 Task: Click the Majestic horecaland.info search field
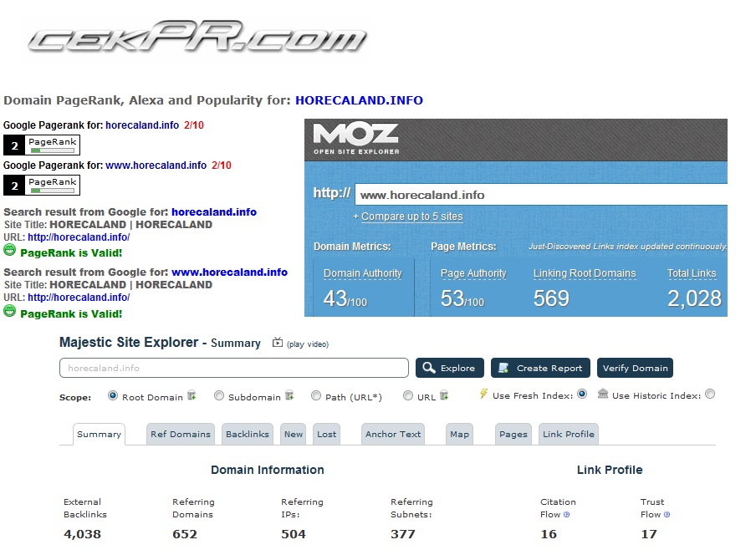pyautogui.click(x=234, y=368)
